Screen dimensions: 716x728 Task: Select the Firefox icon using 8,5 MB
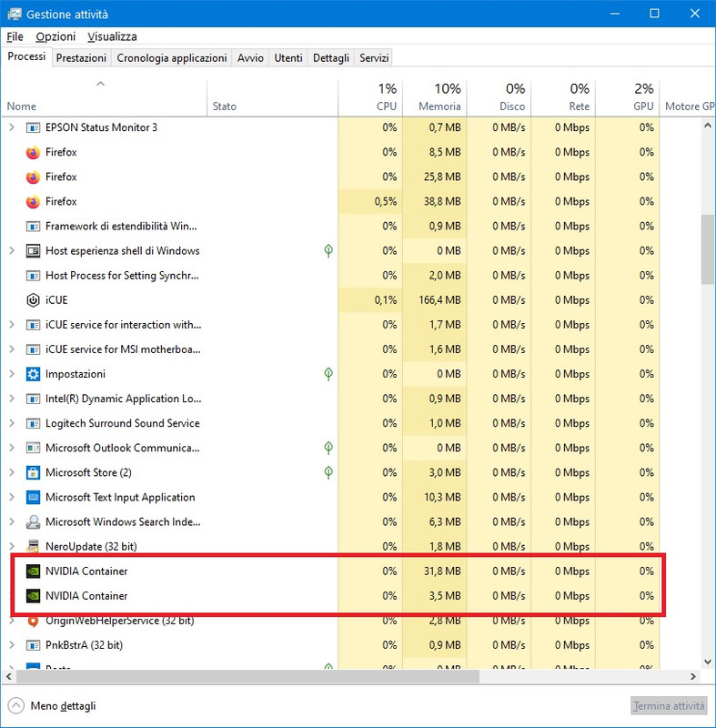33,152
